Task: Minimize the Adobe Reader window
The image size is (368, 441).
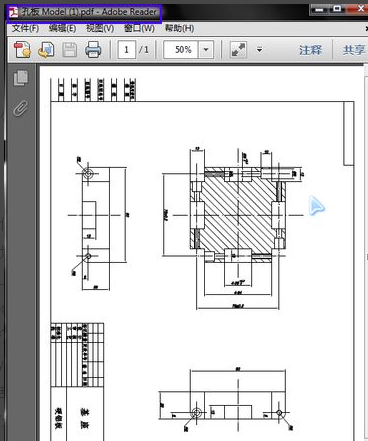Action: click(x=320, y=9)
